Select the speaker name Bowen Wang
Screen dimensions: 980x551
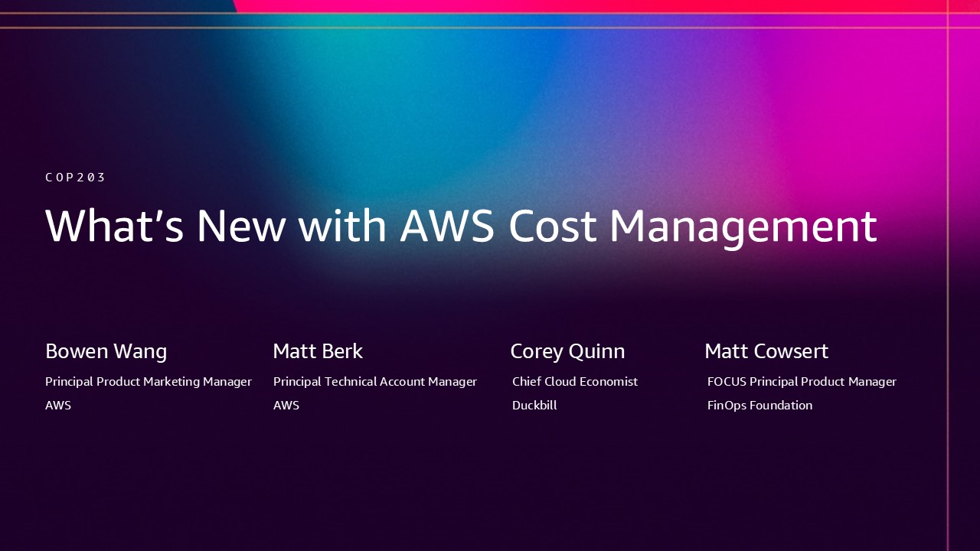106,351
